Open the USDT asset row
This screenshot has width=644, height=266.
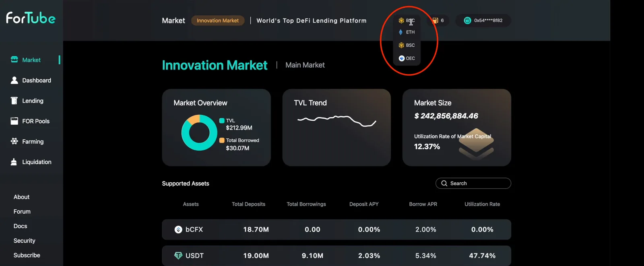click(x=336, y=256)
